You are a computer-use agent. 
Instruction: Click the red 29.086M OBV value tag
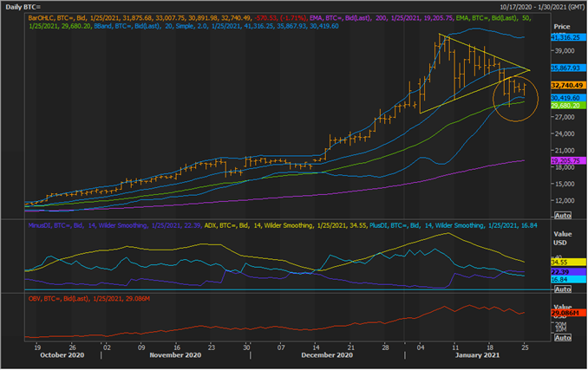click(x=568, y=313)
